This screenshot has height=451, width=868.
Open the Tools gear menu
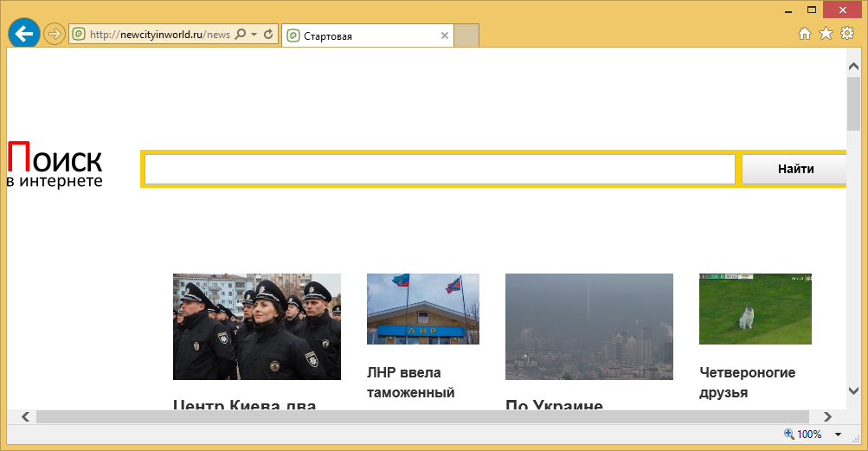[847, 34]
